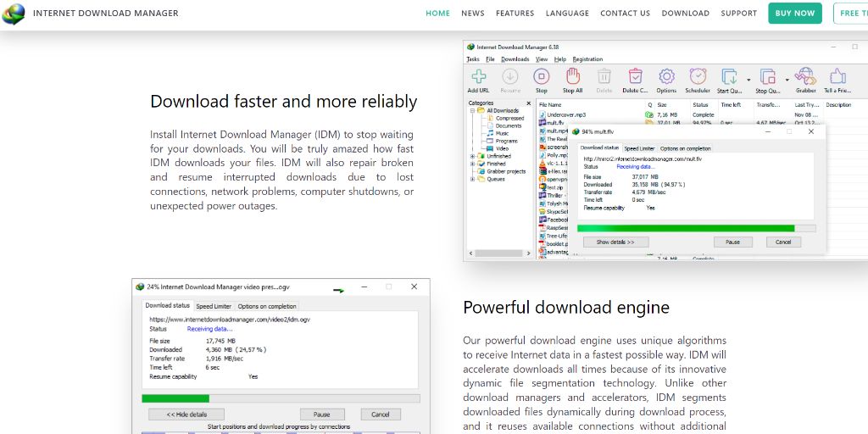Expand the Finished tree node
Viewport: 868px width, 434px height.
473,164
